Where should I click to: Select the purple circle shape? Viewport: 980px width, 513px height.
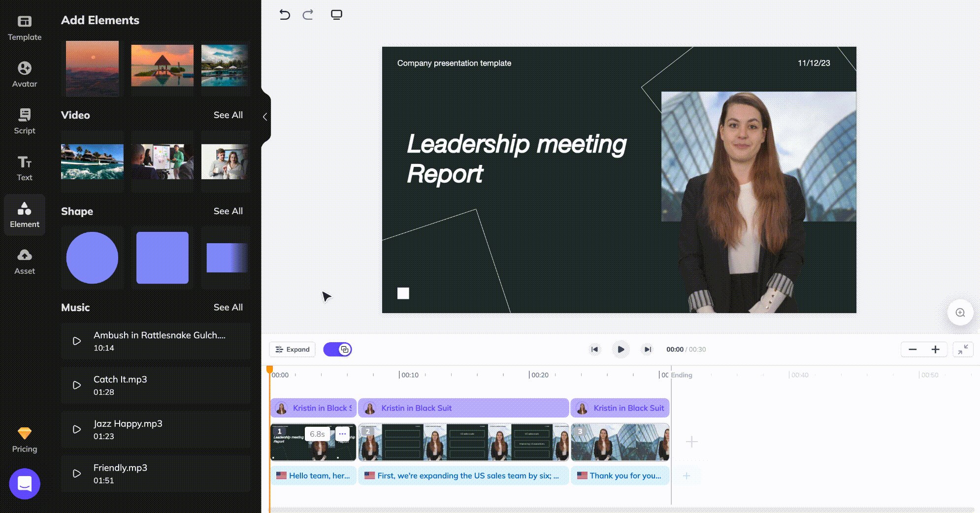[x=92, y=258]
